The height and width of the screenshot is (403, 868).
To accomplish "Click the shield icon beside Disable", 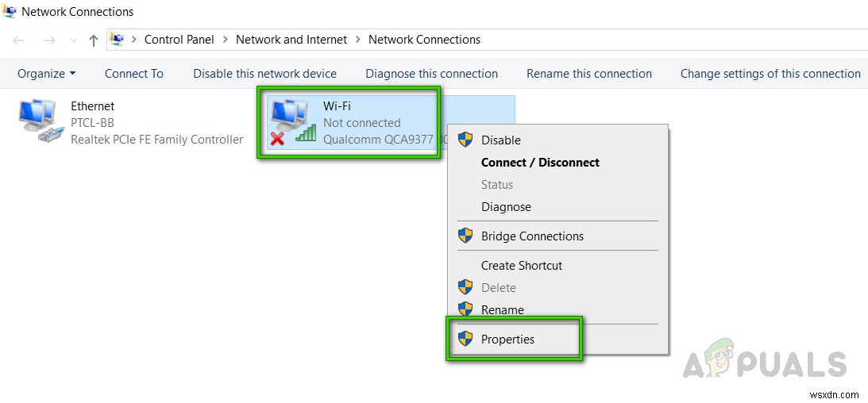I will [465, 140].
